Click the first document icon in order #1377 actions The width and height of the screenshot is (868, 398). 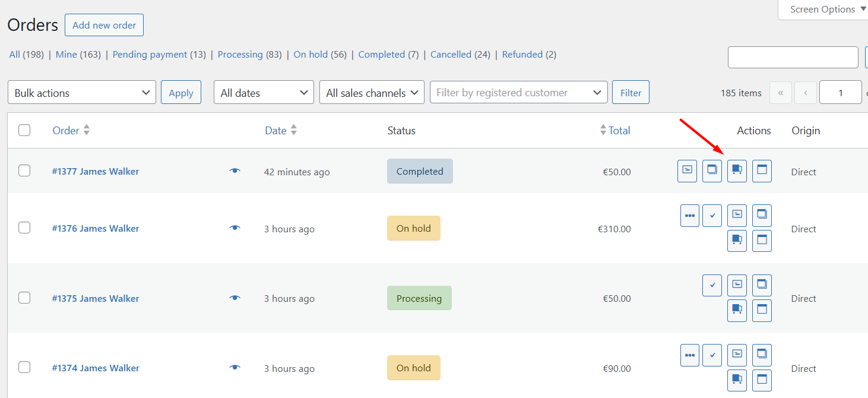pyautogui.click(x=687, y=171)
